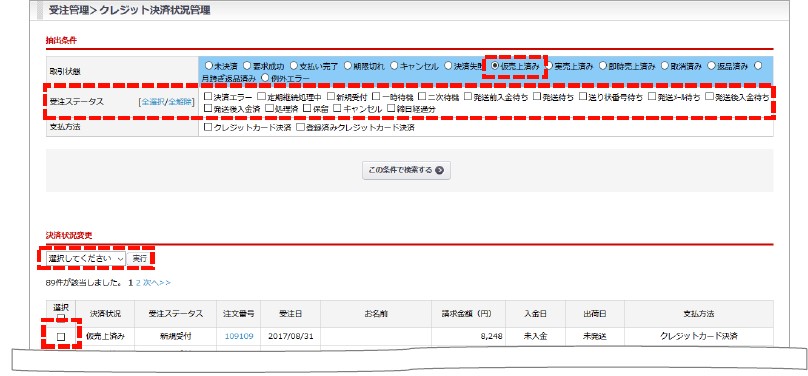Click the 注文番号 column header
Image resolution: width=808 pixels, height=376 pixels.
tap(239, 314)
